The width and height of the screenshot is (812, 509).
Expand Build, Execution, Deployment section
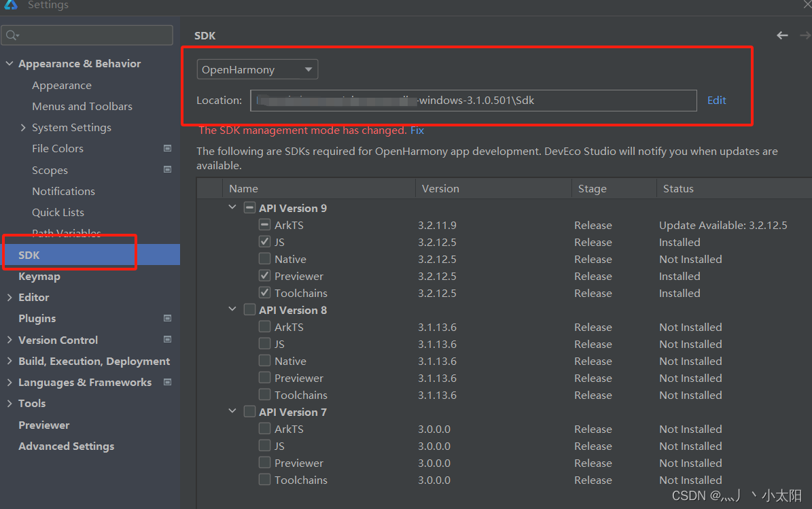coord(10,361)
